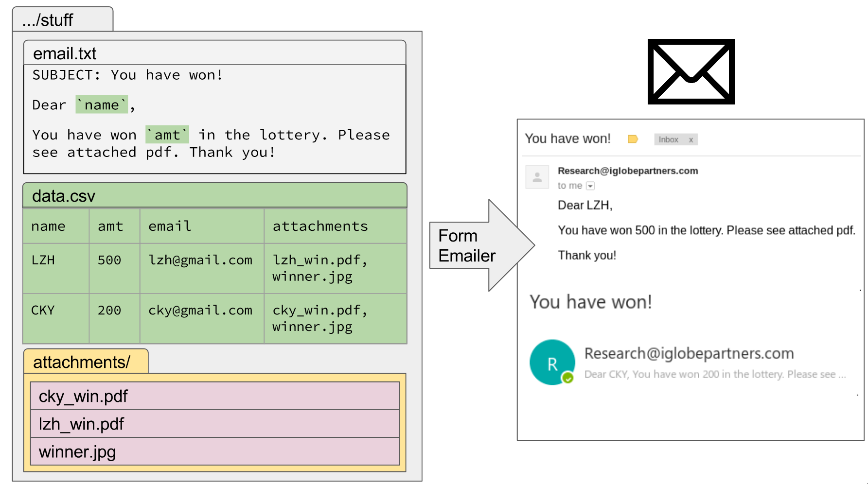Select the LZH name cell
This screenshot has width=868, height=484.
point(56,268)
